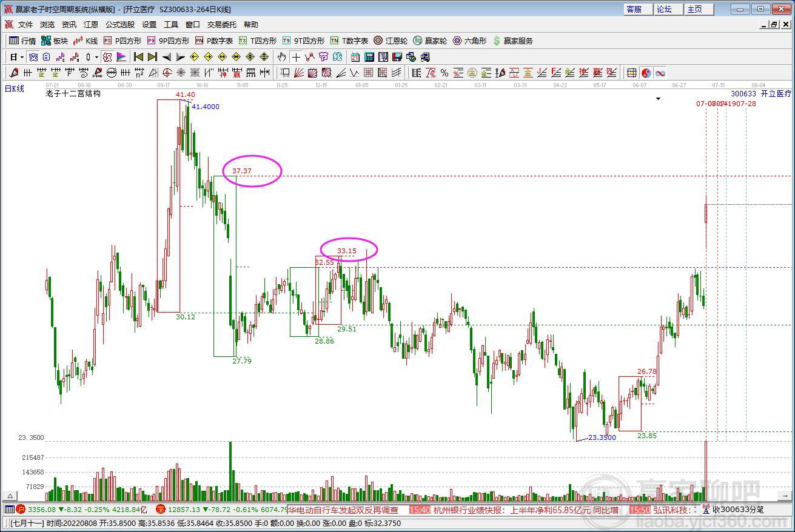Image resolution: width=795 pixels, height=532 pixels.
Task: Click the red-blue infinity loop icon
Action: click(x=660, y=73)
